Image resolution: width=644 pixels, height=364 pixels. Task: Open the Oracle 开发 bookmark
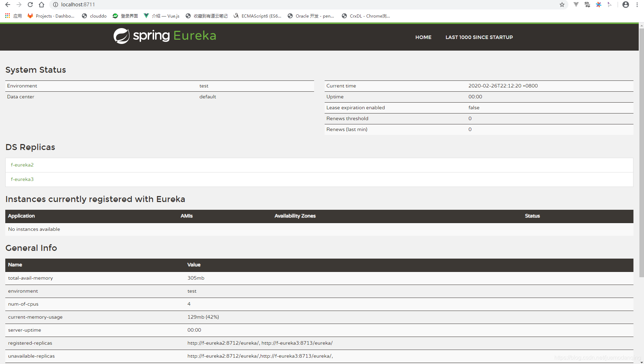[x=311, y=16]
